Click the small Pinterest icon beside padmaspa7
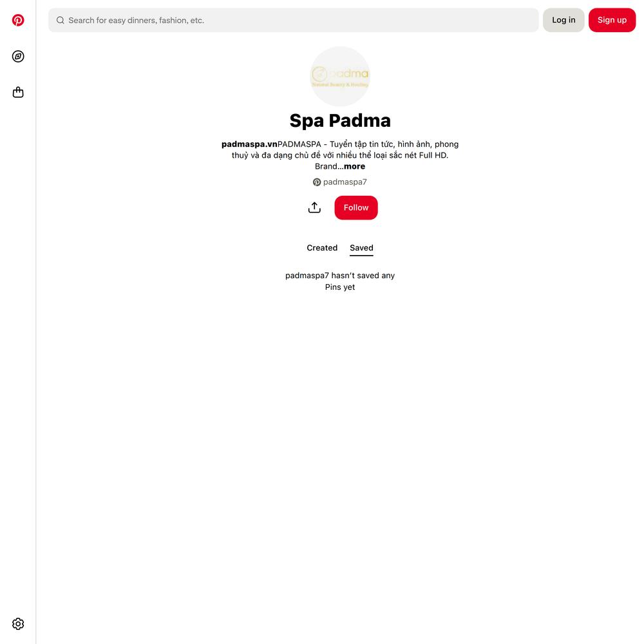 point(317,182)
